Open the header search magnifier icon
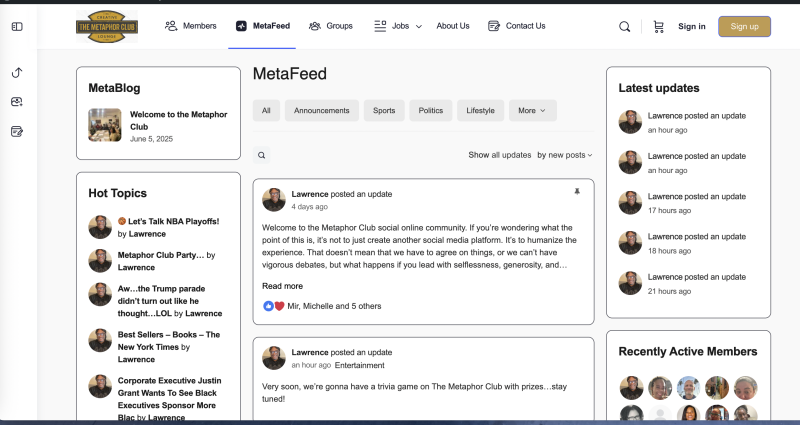 pyautogui.click(x=625, y=26)
